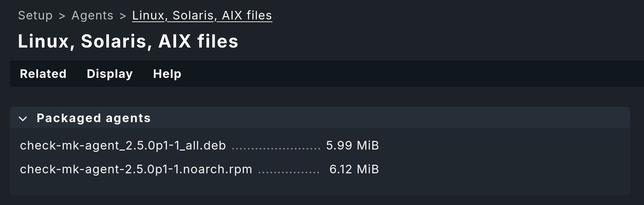Open Agents from the breadcrumb

(x=92, y=15)
